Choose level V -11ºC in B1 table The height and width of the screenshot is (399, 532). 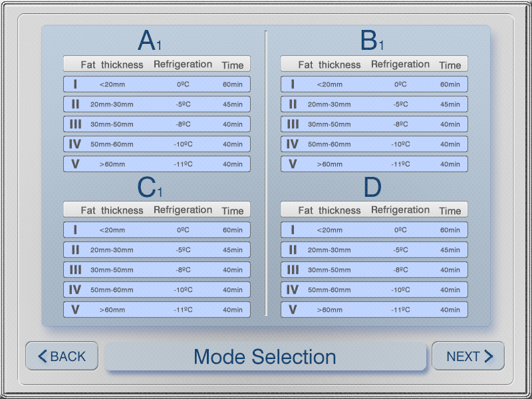tap(374, 164)
